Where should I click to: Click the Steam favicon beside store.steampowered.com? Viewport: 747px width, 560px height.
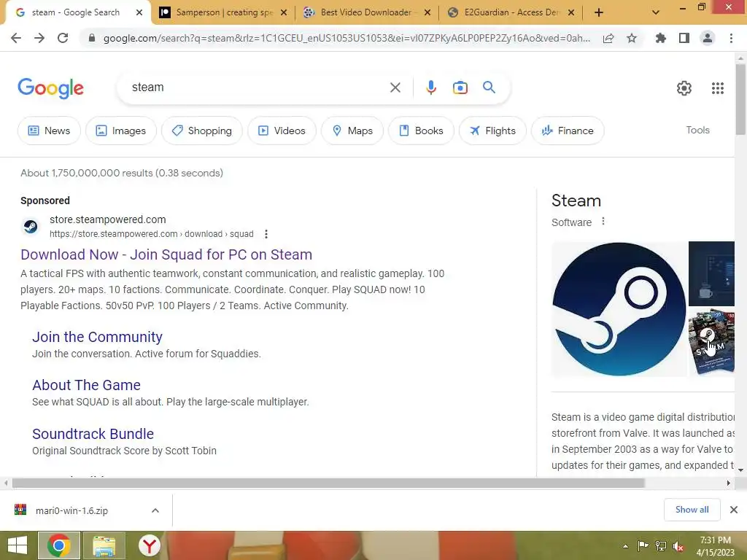[x=31, y=227]
